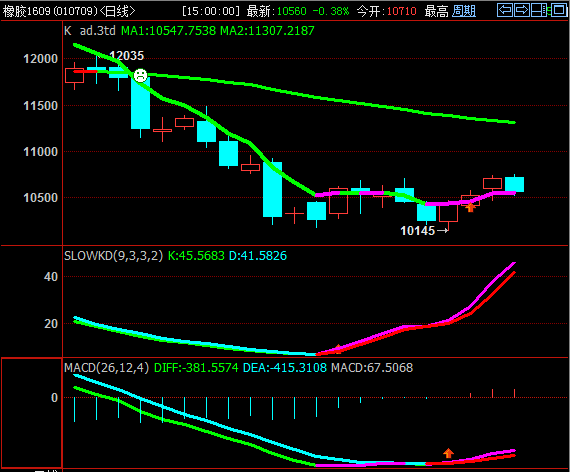Click the orange arrow in SLOWKD panel
This screenshot has height=472, width=570.
pos(338,349)
